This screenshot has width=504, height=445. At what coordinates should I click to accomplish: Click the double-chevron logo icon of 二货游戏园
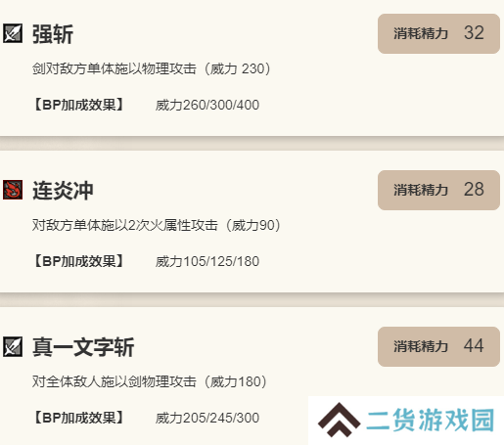tap(339, 420)
